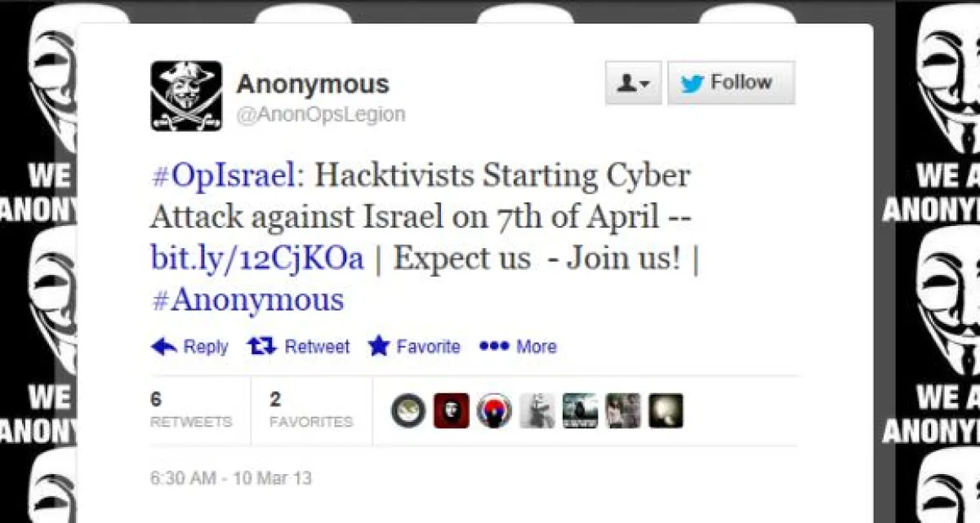Open the 6:30 AM - 10 Mar 13 timestamp
980x523 pixels.
tap(231, 478)
